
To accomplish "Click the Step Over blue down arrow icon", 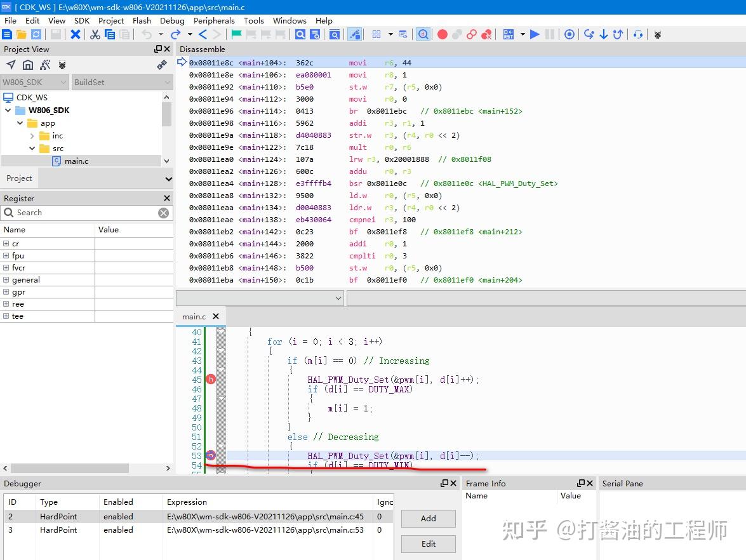I will pos(604,34).
